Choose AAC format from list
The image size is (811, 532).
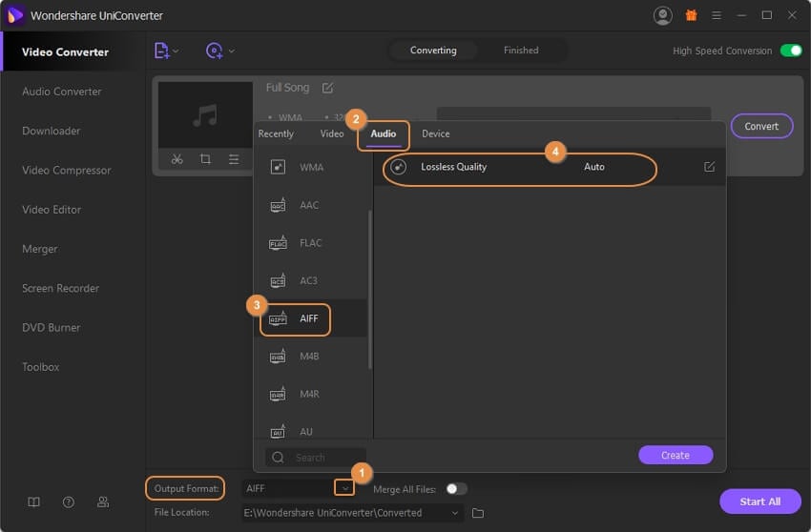click(x=310, y=205)
